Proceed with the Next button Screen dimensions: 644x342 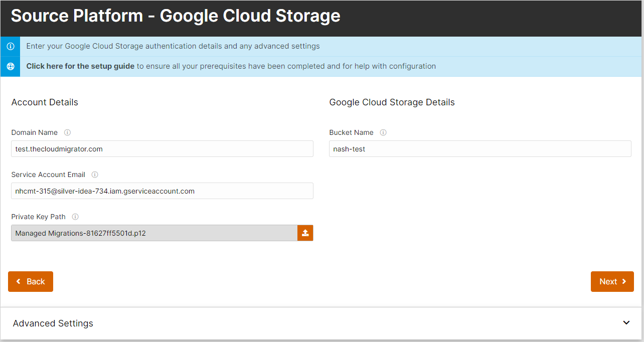click(612, 281)
